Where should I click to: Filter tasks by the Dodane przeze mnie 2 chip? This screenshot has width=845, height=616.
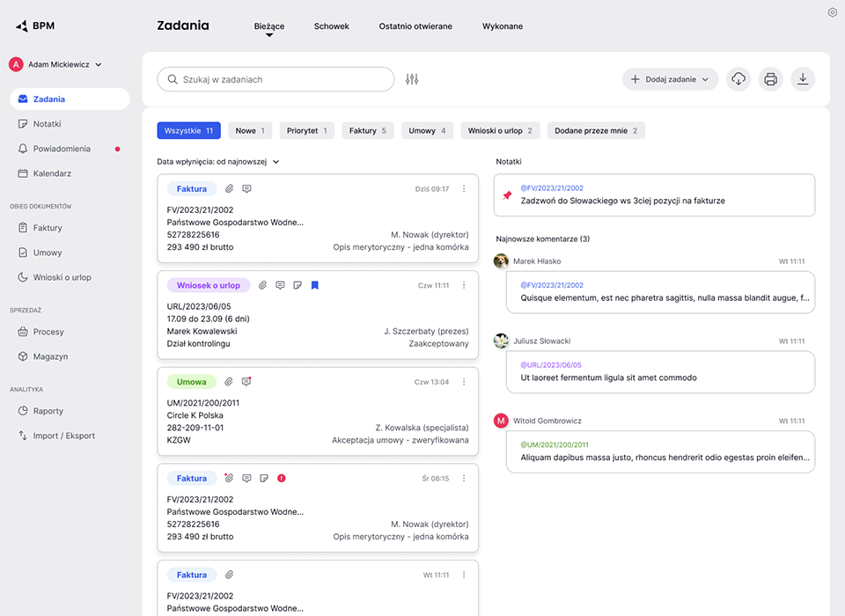point(596,130)
